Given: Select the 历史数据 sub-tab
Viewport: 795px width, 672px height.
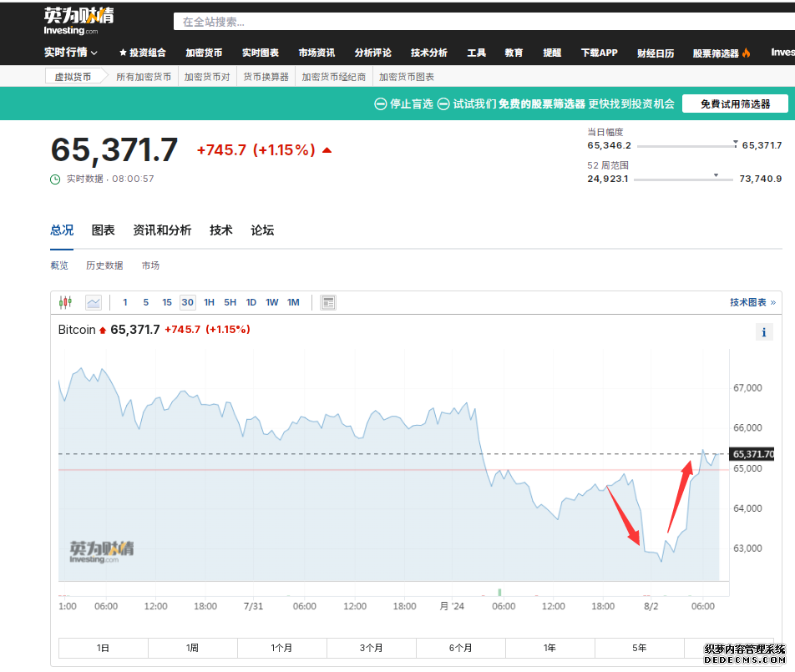Looking at the screenshot, I should [x=104, y=265].
